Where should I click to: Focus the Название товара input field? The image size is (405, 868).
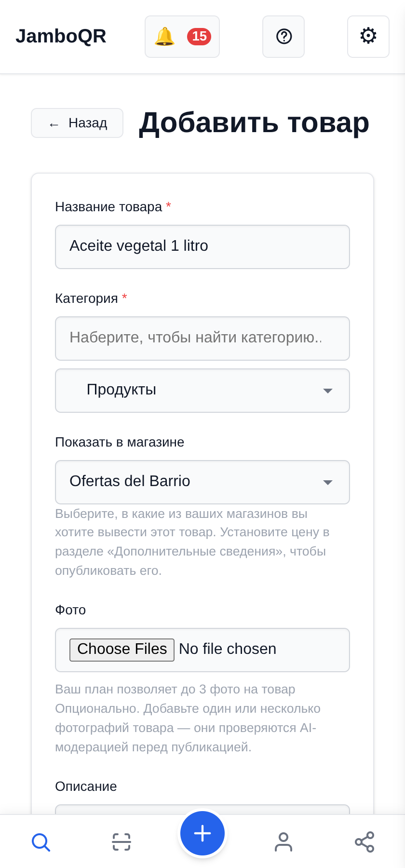coord(202,247)
